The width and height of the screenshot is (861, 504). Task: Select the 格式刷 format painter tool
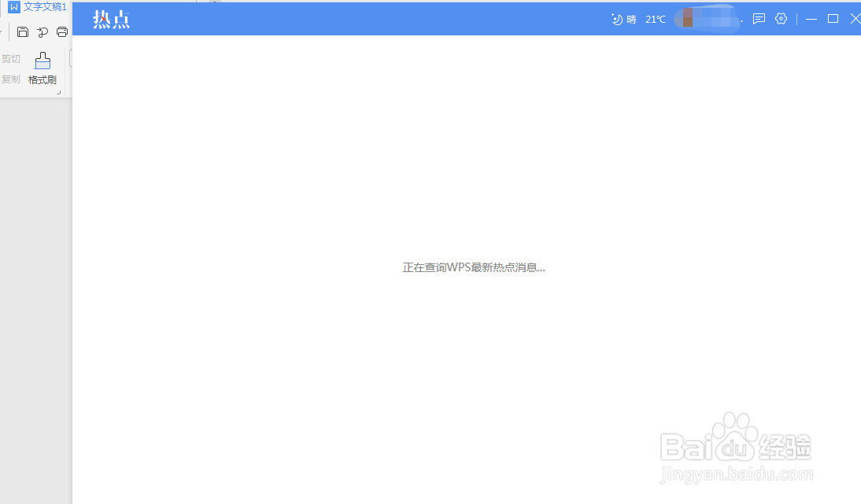(x=42, y=68)
